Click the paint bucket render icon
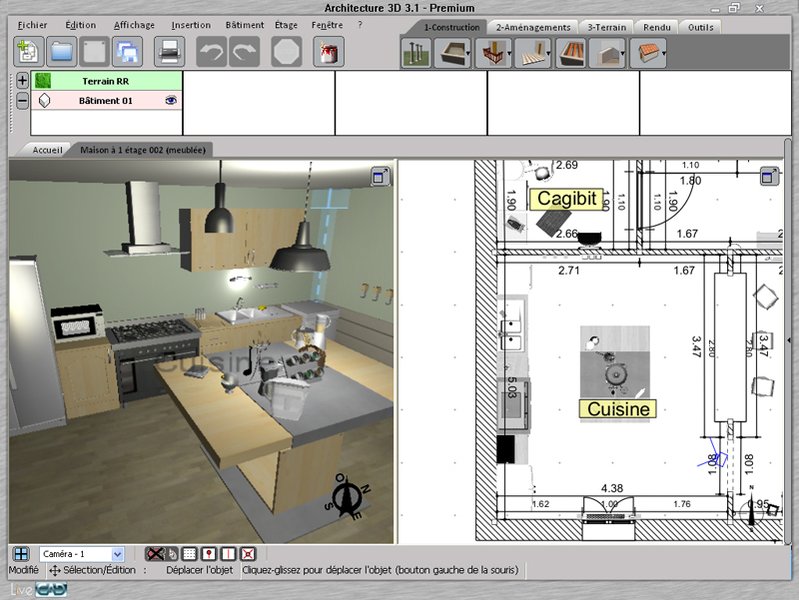Image resolution: width=799 pixels, height=600 pixels. click(x=328, y=51)
